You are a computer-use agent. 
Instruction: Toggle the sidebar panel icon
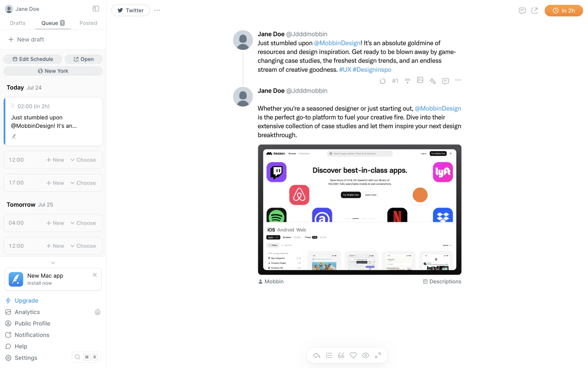[96, 9]
